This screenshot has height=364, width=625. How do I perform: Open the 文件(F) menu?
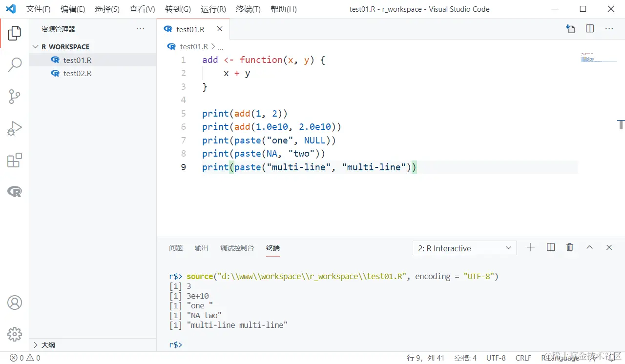(x=38, y=9)
